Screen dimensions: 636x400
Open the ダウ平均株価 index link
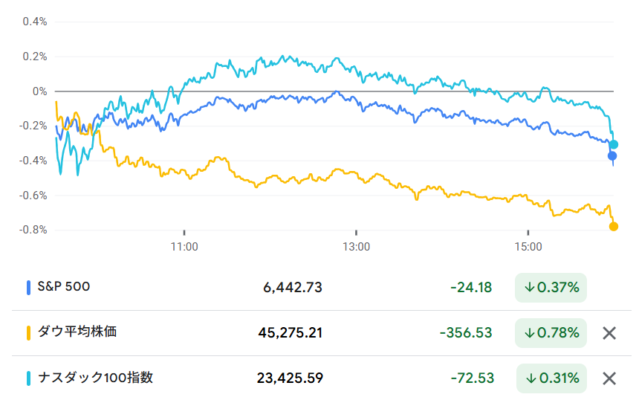(77, 332)
